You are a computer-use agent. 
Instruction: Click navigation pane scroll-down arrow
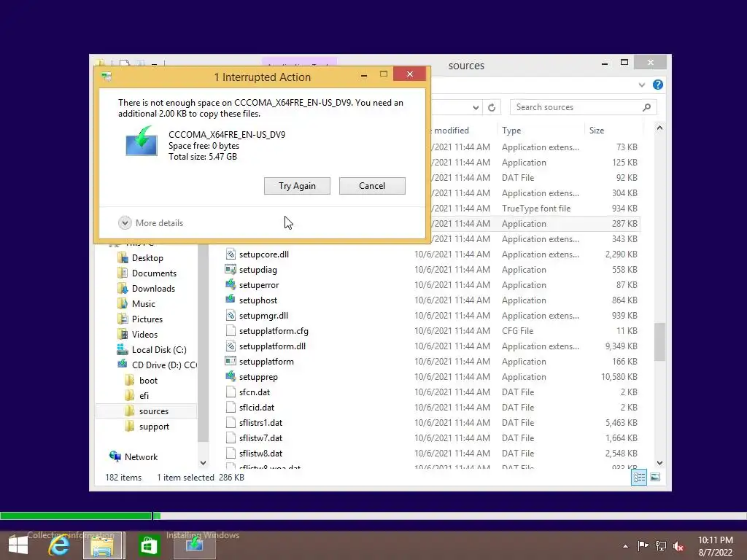click(203, 462)
